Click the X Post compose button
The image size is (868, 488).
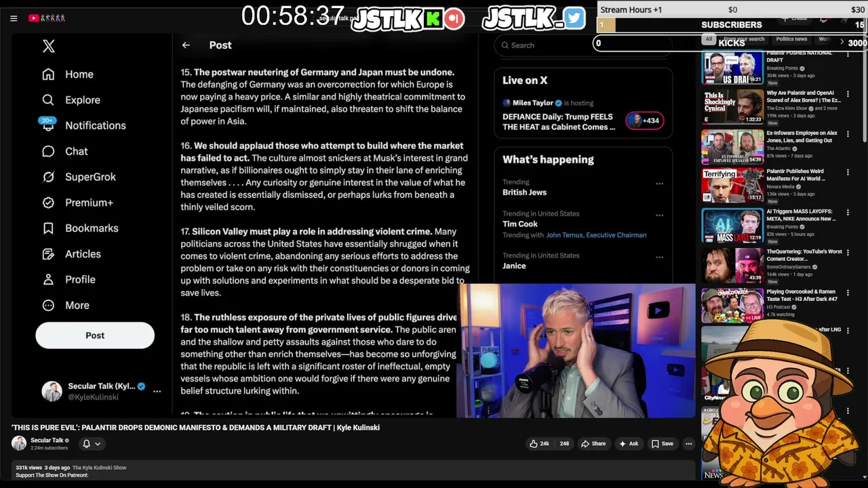[95, 335]
